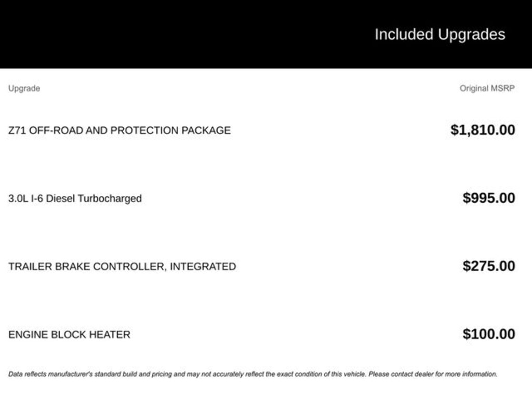The height and width of the screenshot is (399, 532).
Task: Click the $995.00 price
Action: (489, 198)
